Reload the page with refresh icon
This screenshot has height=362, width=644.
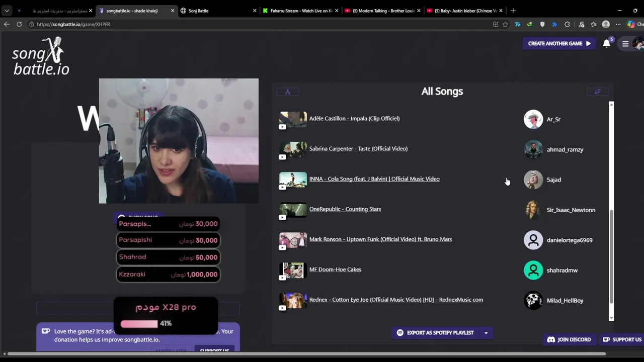[19, 24]
